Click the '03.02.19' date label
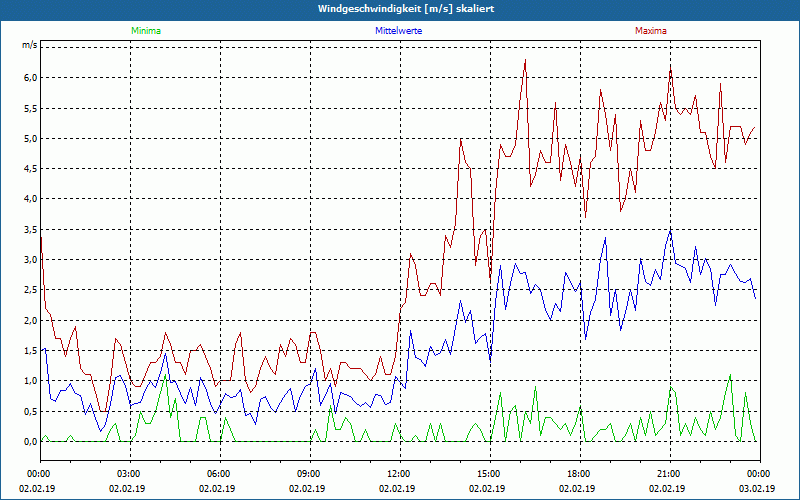This screenshot has width=800, height=500. [x=757, y=488]
